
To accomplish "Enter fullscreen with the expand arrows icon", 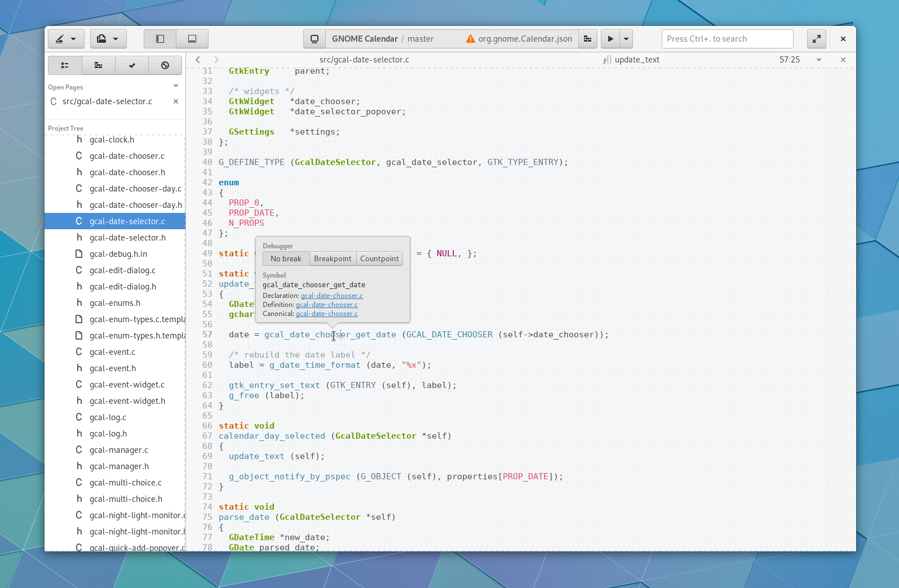I will click(x=816, y=39).
